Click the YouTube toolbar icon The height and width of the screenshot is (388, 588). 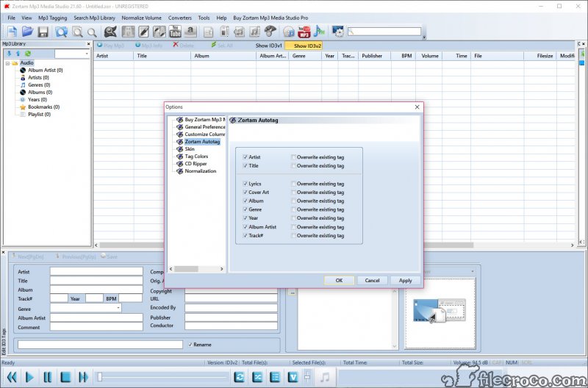point(175,32)
